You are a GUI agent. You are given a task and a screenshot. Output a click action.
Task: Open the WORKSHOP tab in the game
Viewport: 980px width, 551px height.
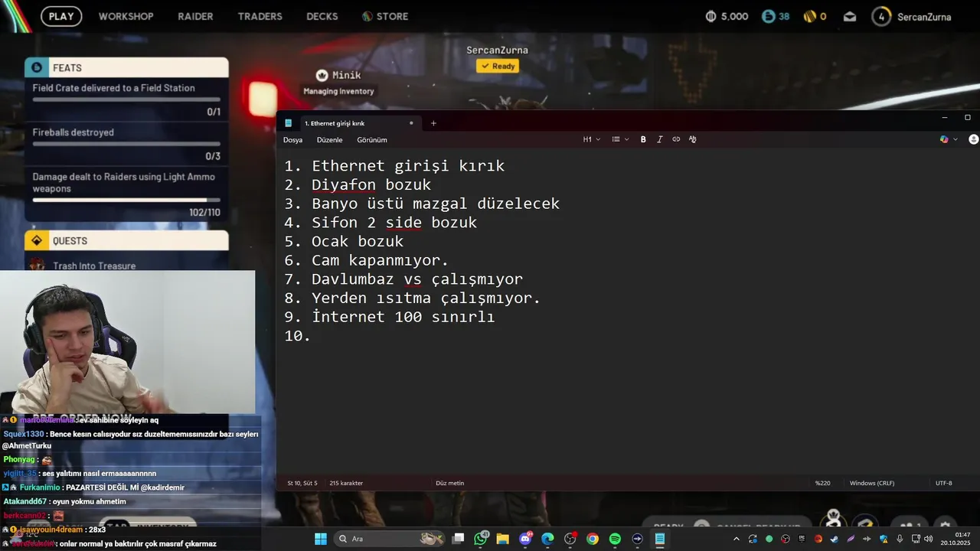pyautogui.click(x=126, y=16)
